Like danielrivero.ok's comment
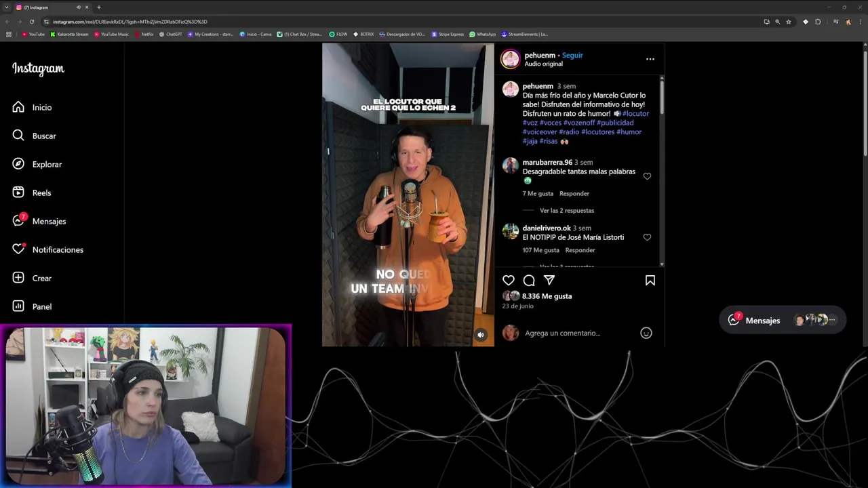This screenshot has height=488, width=868. coord(647,237)
